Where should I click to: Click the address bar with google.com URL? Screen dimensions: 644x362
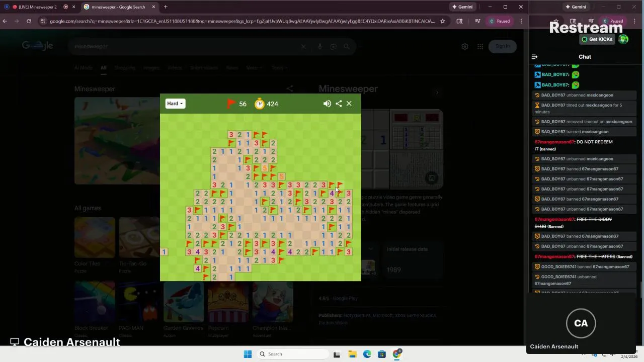243,21
